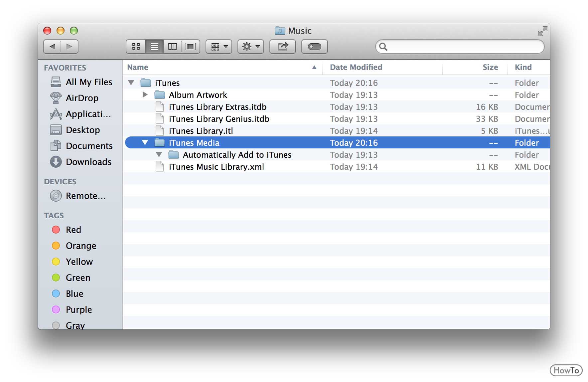Switch to Cover Flow view
The width and height of the screenshot is (588, 382).
[191, 47]
